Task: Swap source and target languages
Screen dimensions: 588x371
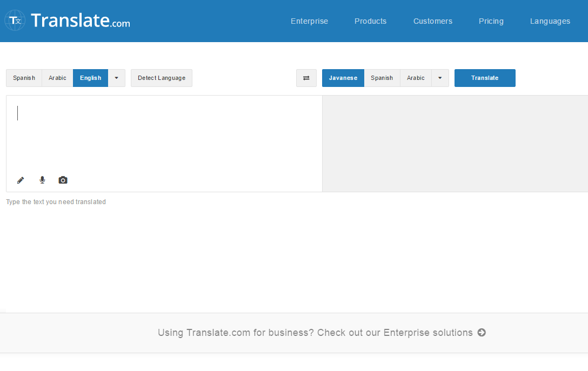Action: coord(306,78)
